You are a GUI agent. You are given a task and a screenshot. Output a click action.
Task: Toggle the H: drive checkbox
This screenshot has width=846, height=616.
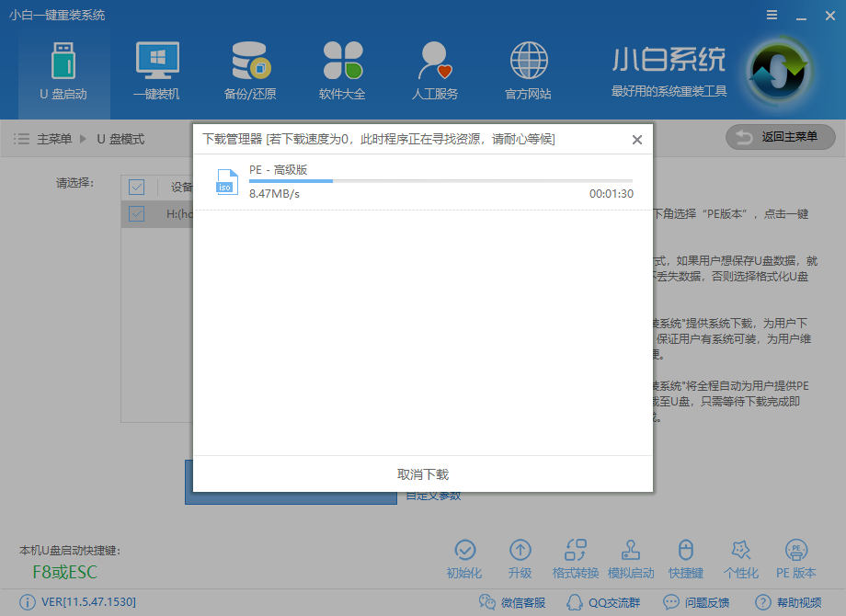point(136,213)
